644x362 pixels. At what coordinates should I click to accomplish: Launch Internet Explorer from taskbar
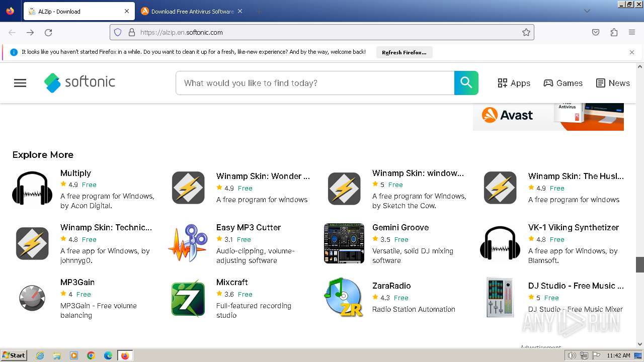40,355
